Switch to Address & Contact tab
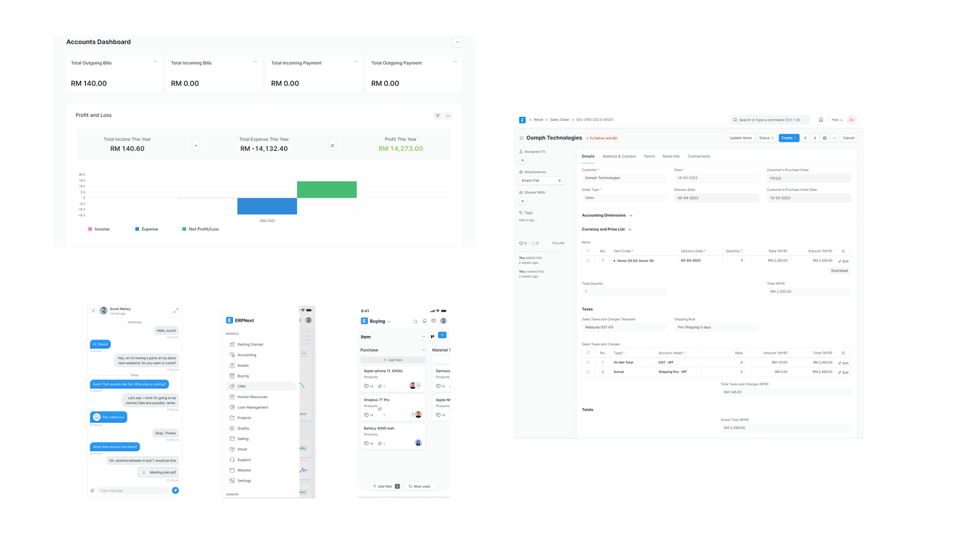Image resolution: width=980 pixels, height=551 pixels. click(x=619, y=157)
